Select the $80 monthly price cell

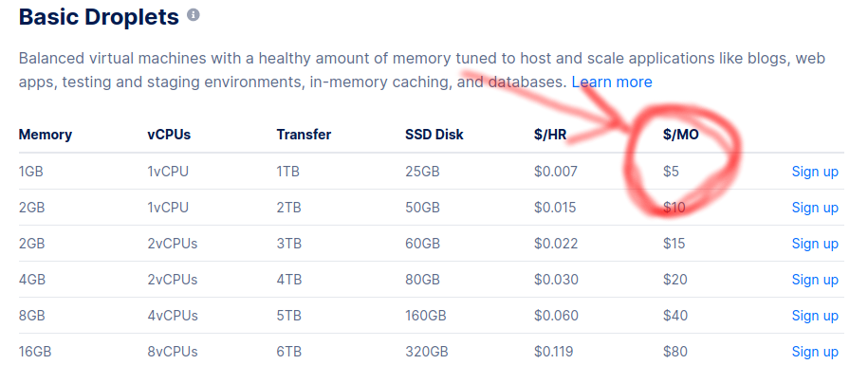click(675, 352)
